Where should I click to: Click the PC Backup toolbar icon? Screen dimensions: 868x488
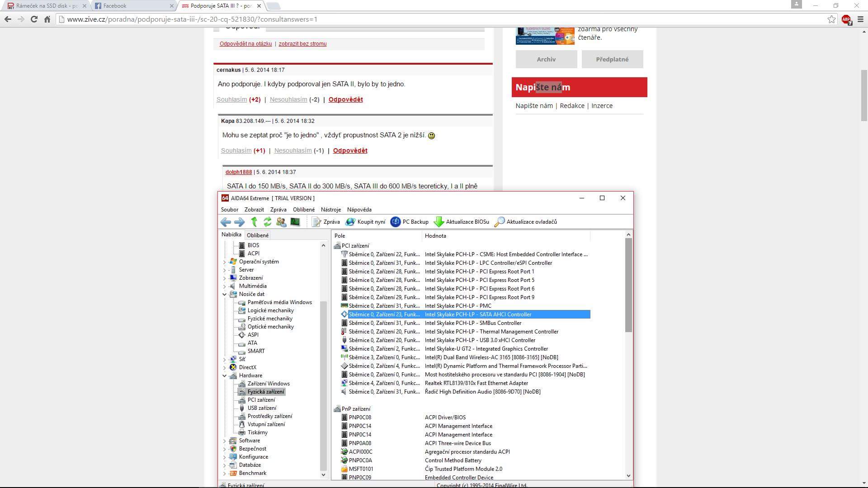(x=396, y=222)
